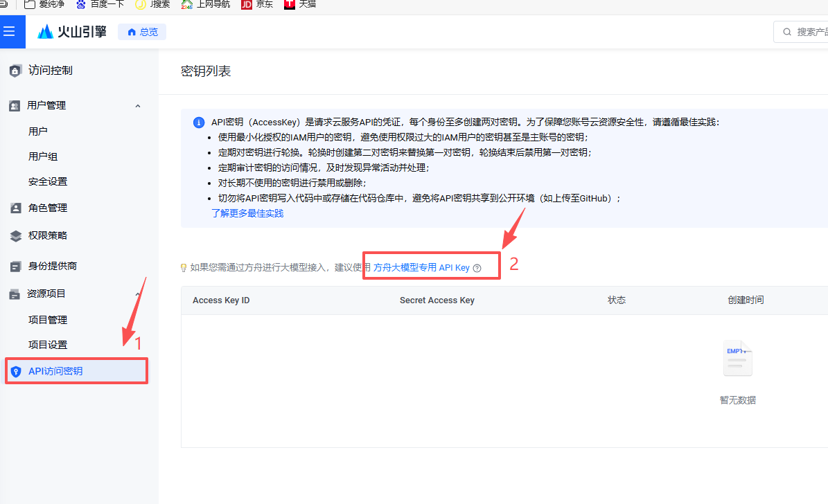
Task: Open 角色管理 menu item
Action: tap(48, 208)
